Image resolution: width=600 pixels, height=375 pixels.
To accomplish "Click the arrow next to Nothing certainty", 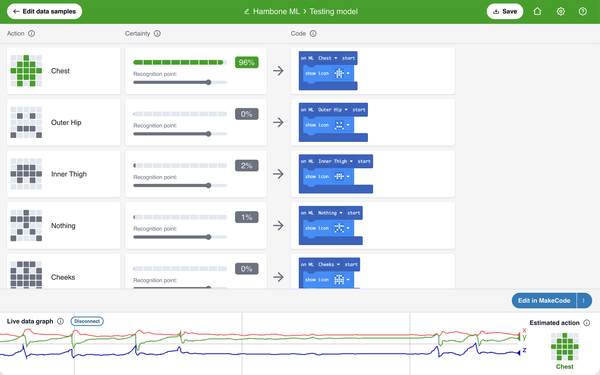I will click(279, 226).
